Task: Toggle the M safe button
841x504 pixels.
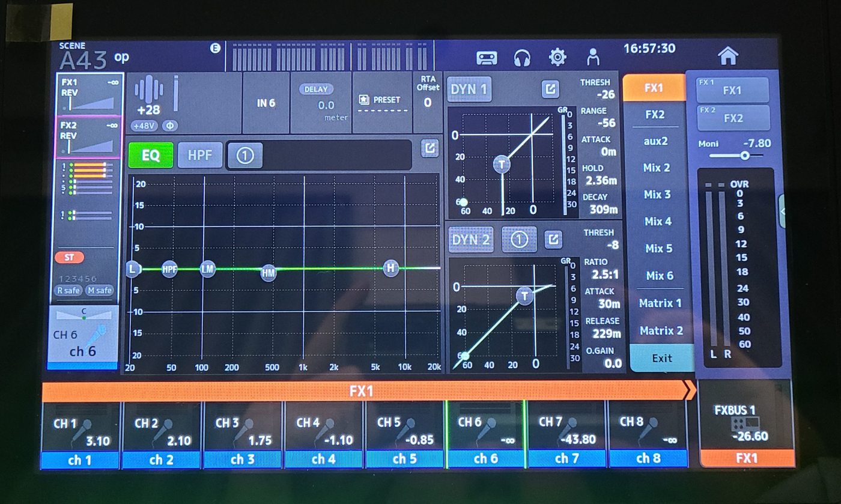Action: pyautogui.click(x=99, y=291)
